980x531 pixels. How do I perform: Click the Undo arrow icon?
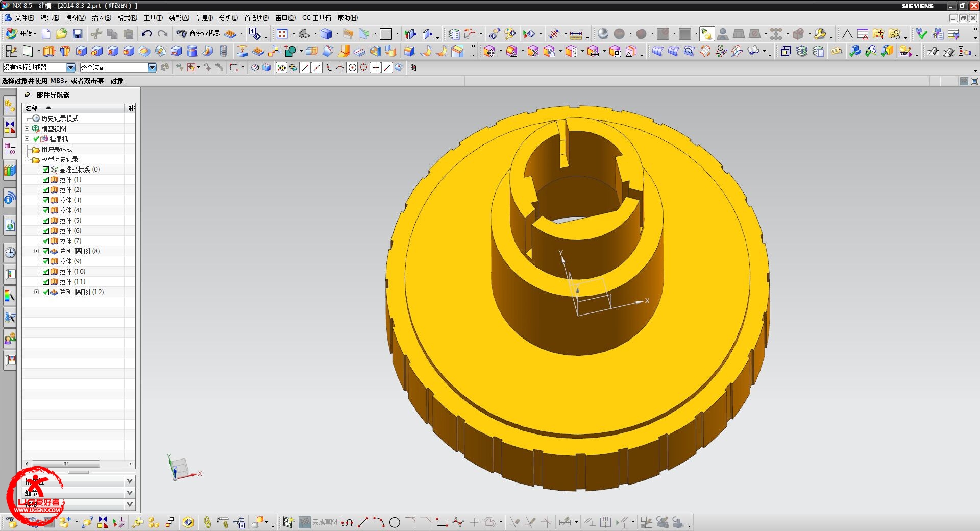(146, 34)
